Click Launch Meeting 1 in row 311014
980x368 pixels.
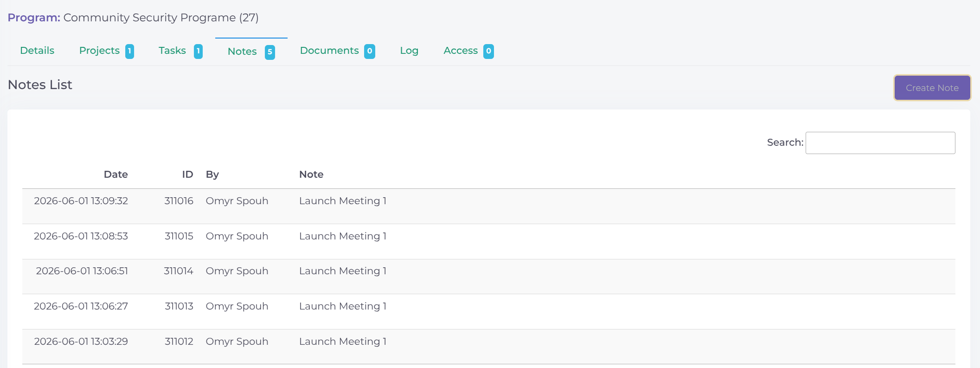(343, 271)
